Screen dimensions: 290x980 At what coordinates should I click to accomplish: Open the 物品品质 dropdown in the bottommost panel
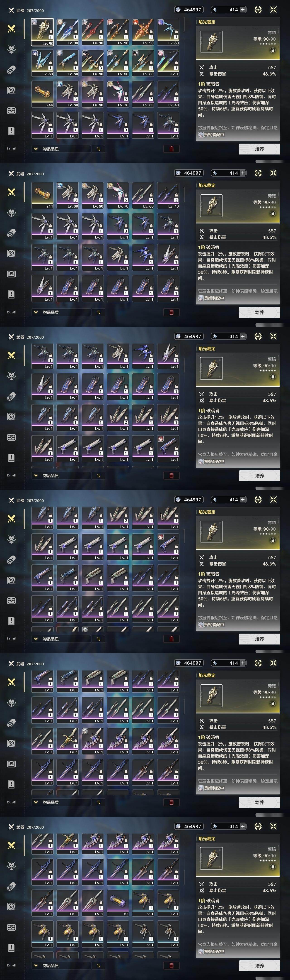(61, 965)
